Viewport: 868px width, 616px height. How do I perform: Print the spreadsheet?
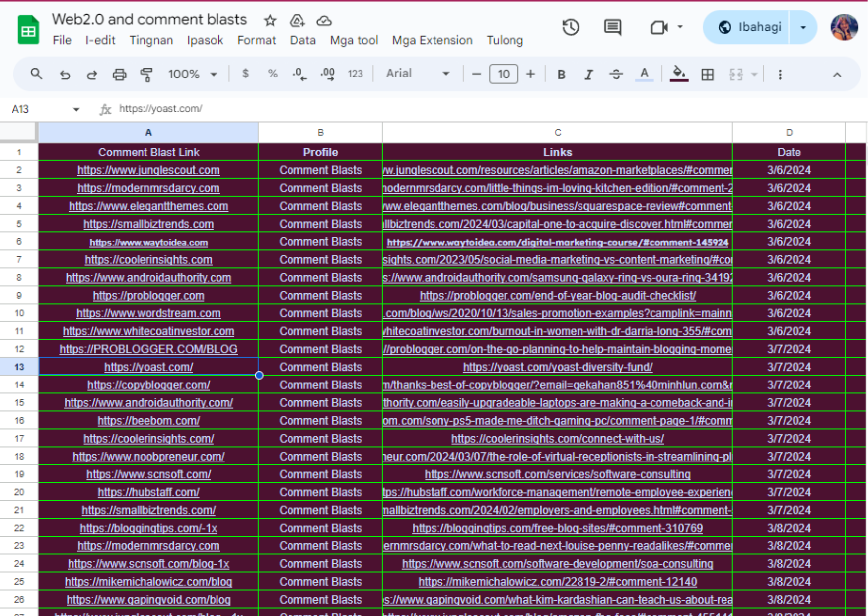119,75
